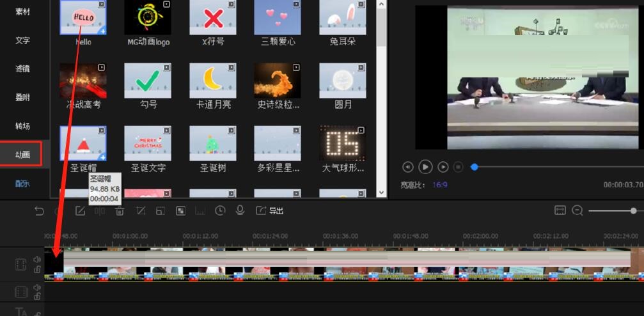Play the preview video
The image size is (644, 316).
[x=425, y=167]
